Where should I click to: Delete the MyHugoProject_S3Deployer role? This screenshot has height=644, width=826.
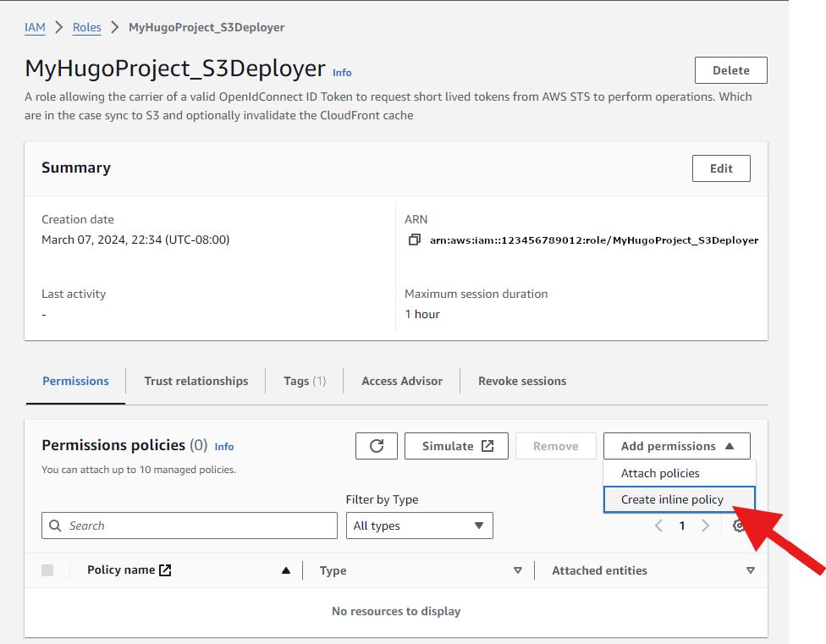(x=730, y=70)
